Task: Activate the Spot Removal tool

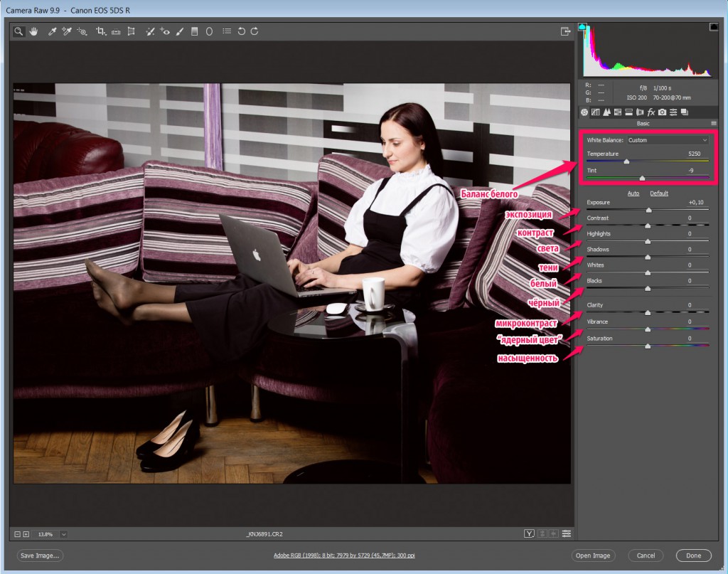Action: pyautogui.click(x=150, y=31)
